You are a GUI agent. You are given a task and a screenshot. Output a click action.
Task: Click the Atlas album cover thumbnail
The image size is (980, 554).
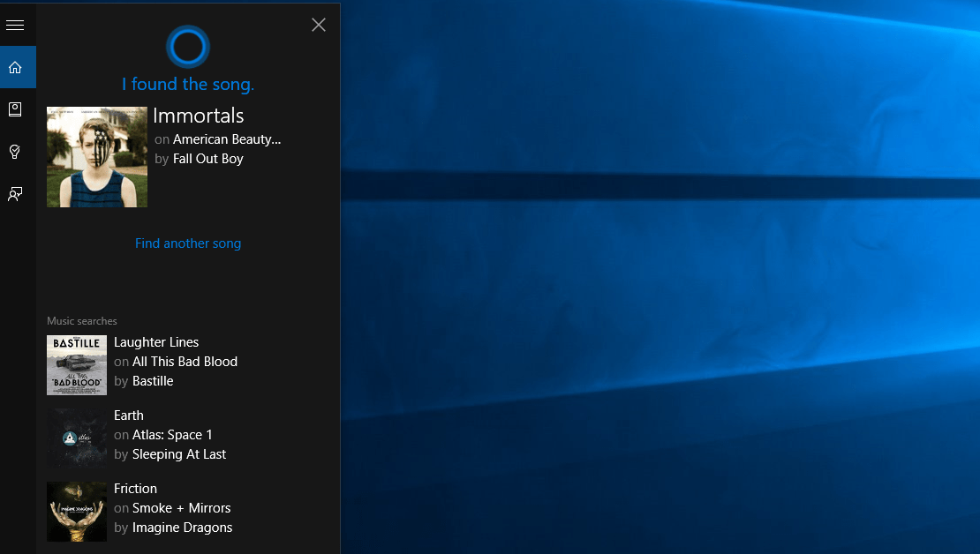(77, 438)
